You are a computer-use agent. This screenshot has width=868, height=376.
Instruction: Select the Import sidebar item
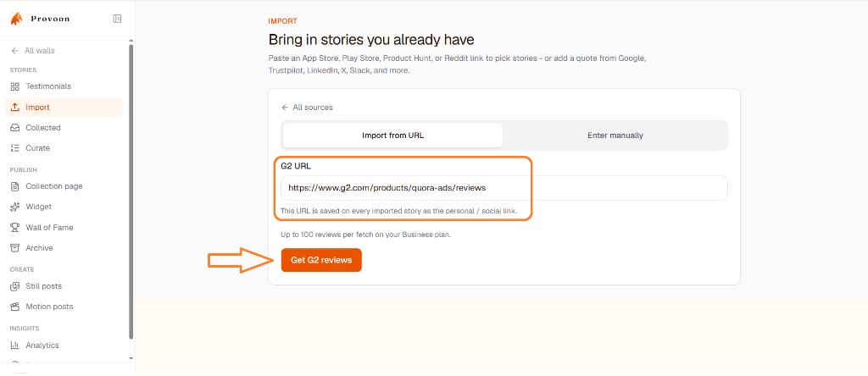click(64, 108)
